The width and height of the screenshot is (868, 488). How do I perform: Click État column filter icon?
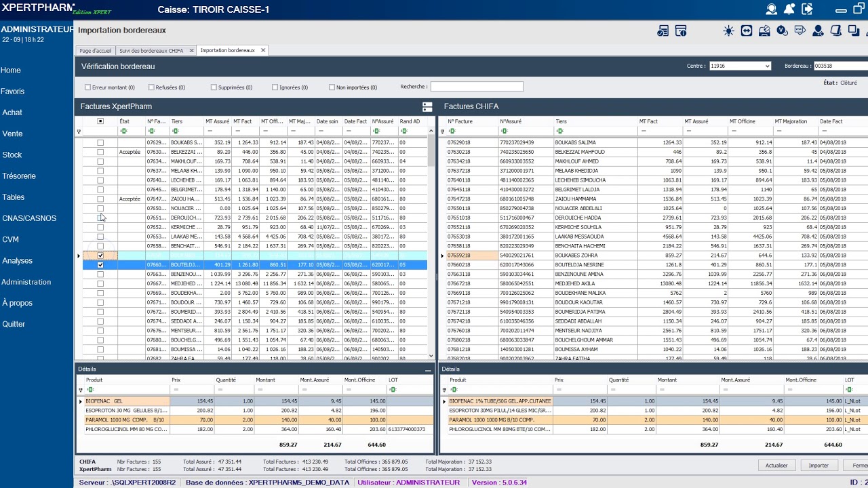123,131
